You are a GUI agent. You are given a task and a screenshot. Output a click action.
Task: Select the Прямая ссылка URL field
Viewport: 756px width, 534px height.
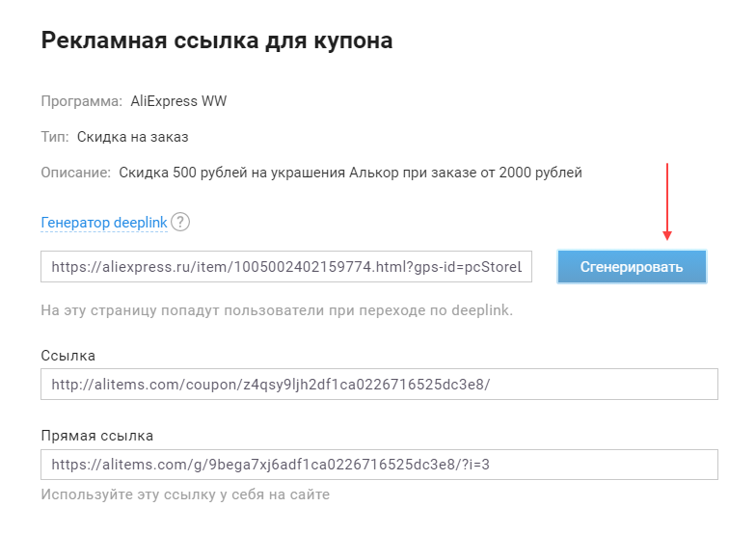tap(379, 465)
